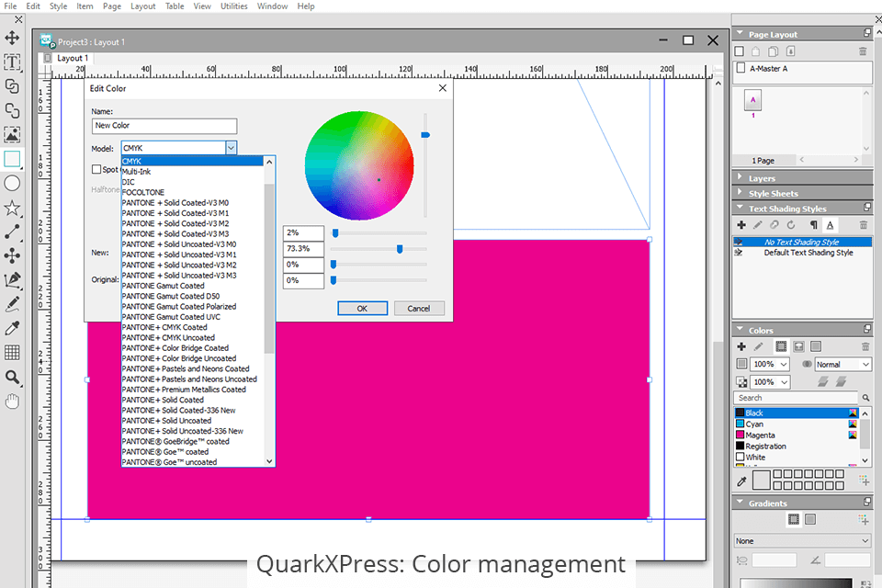
Task: Select the Rectangle Box tool
Action: 12,159
